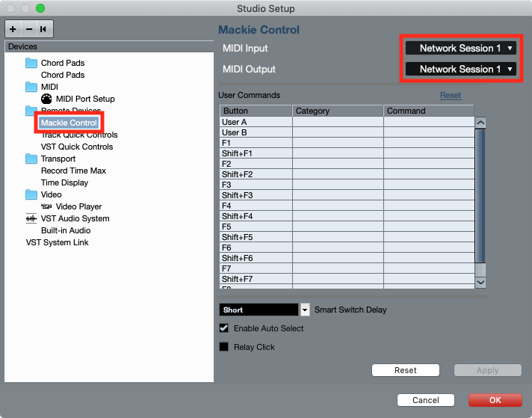
Task: Click the F5 button row
Action: [347, 227]
